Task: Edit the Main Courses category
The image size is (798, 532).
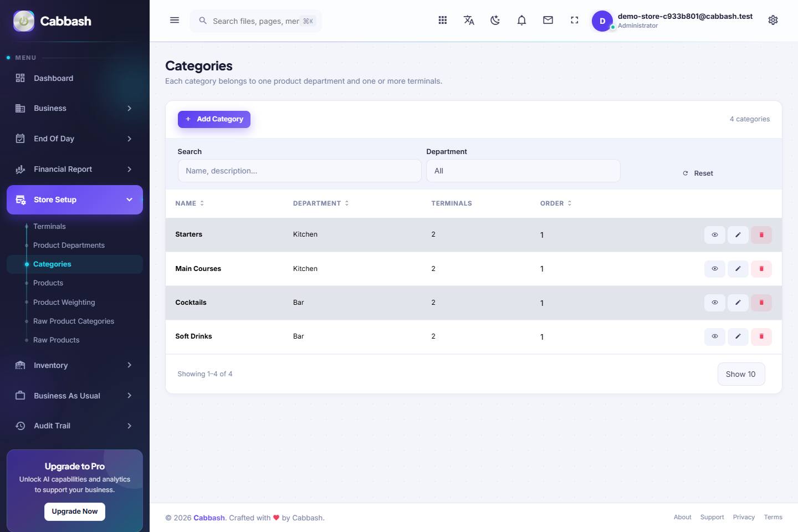Action: pos(738,269)
